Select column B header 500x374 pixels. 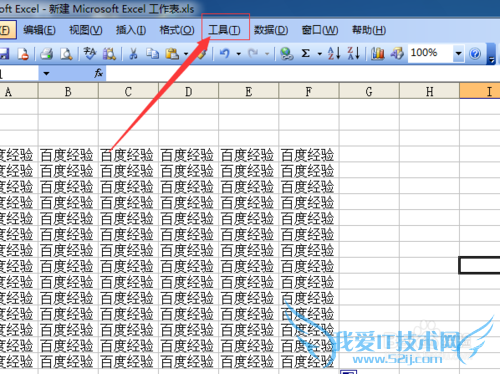(x=68, y=91)
